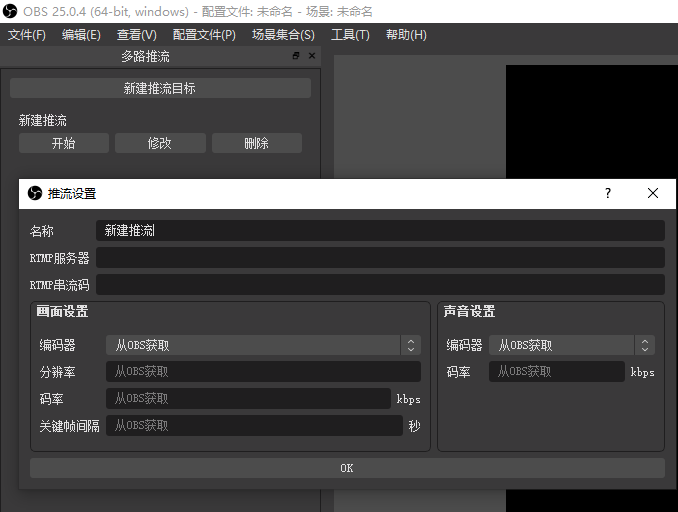The height and width of the screenshot is (512, 678).
Task: Click the help question mark in 推流设置
Action: pos(608,193)
